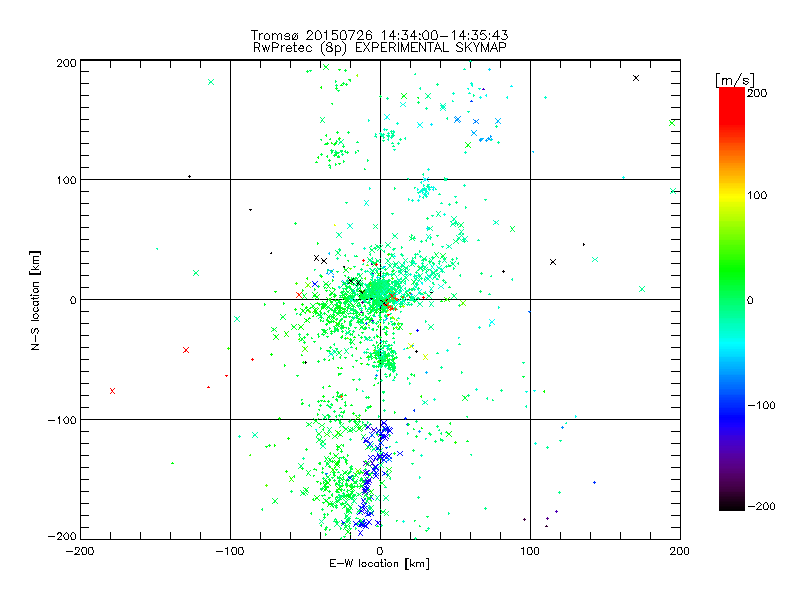800x600 pixels.
Task: Click the '[m/s]' colorbar unit label
Action: (735, 80)
